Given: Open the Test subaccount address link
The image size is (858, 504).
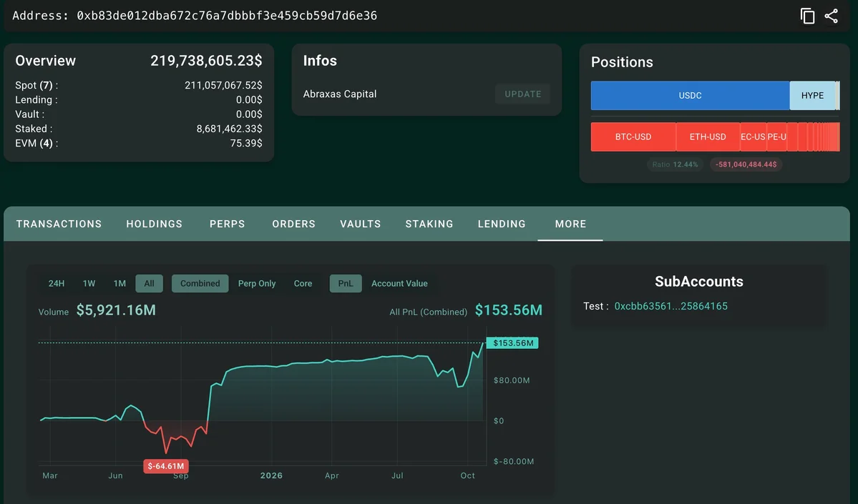Looking at the screenshot, I should [x=671, y=306].
